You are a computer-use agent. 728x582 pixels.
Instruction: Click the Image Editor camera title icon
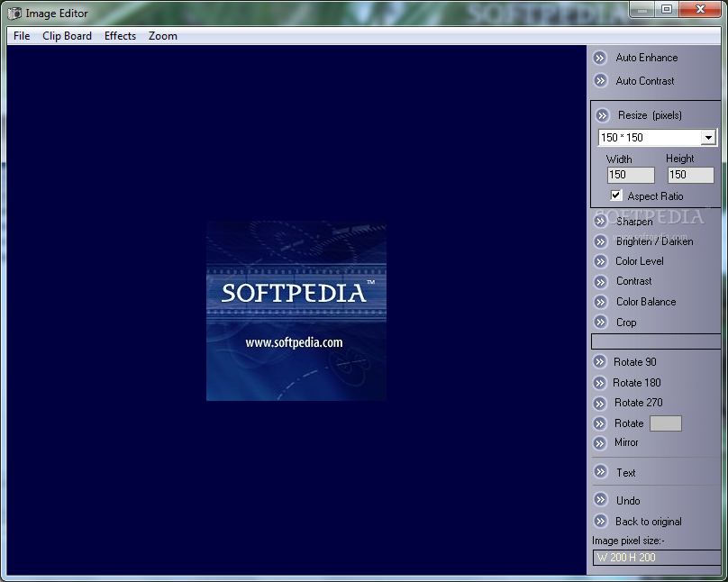14,14
